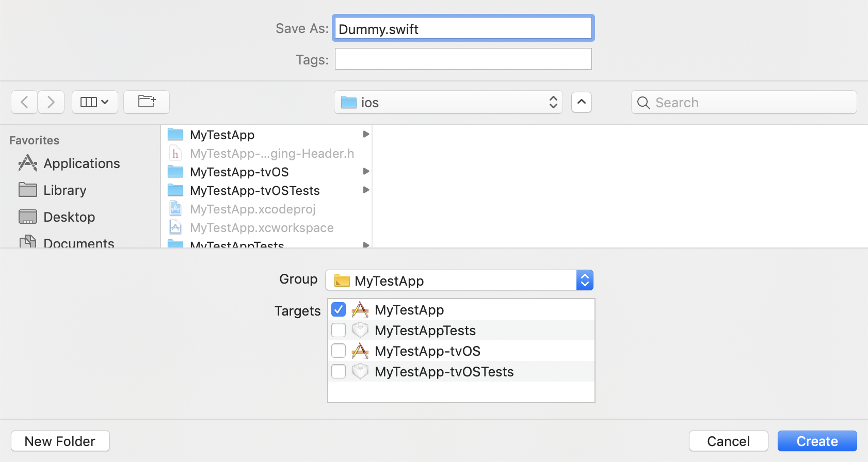Enable the MyTestAppTests target checkbox
Screen dimensions: 868x462
[x=339, y=330]
